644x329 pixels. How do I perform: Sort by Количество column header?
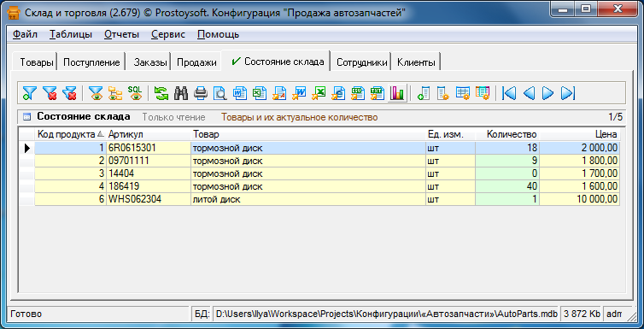click(x=507, y=134)
